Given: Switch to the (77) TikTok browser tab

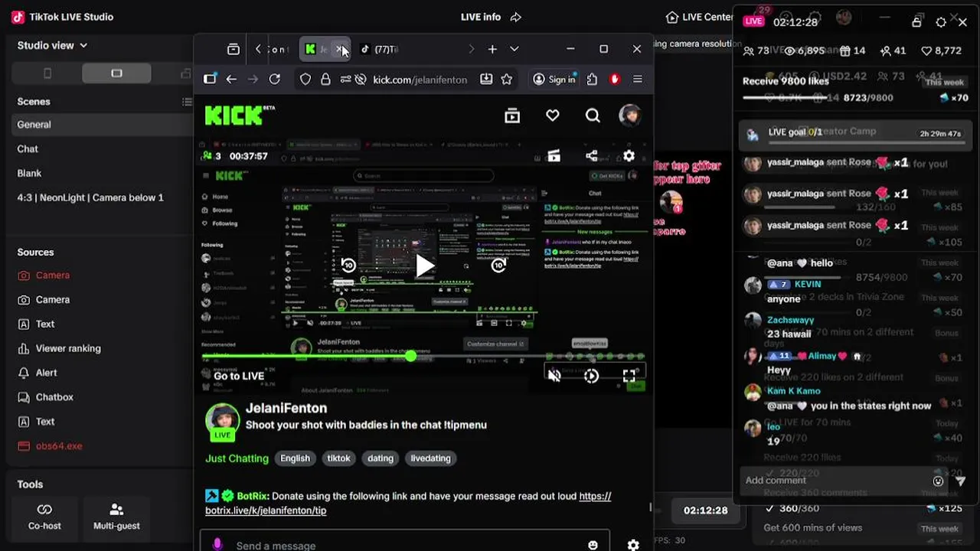Looking at the screenshot, I should coord(381,49).
